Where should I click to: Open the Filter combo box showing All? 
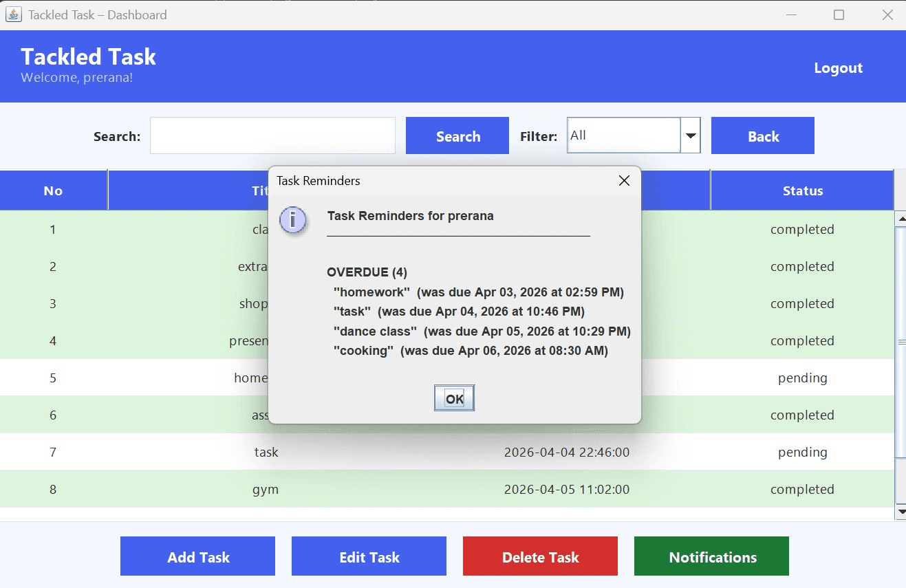click(633, 135)
